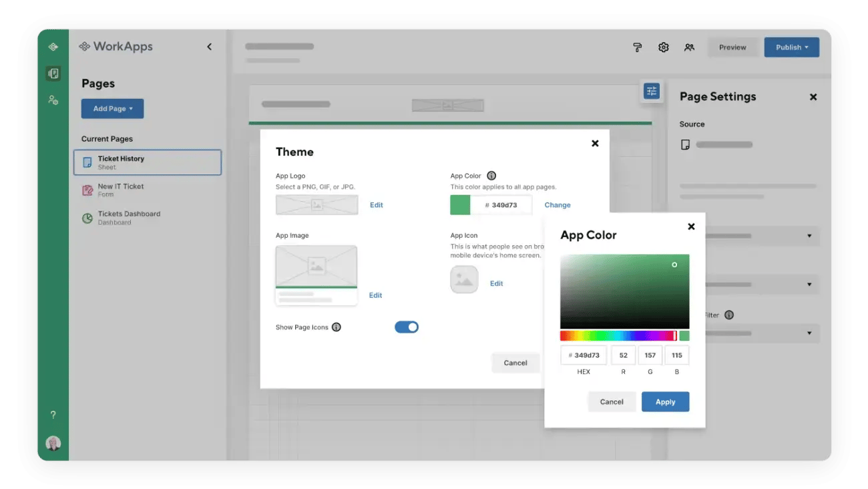Toggle the Show Page Icons switch
Screen dimensions: 868x489
click(407, 327)
